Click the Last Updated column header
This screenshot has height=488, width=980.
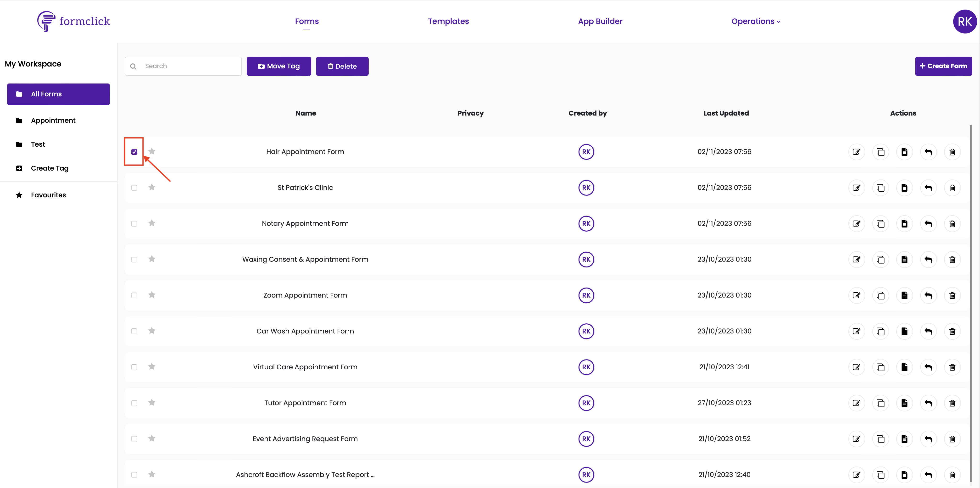click(x=726, y=113)
